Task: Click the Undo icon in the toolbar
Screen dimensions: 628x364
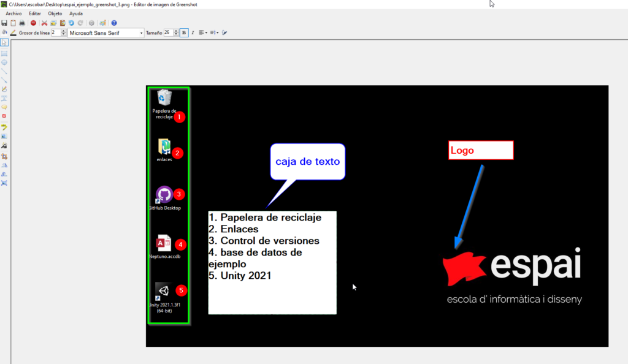Action: click(71, 23)
